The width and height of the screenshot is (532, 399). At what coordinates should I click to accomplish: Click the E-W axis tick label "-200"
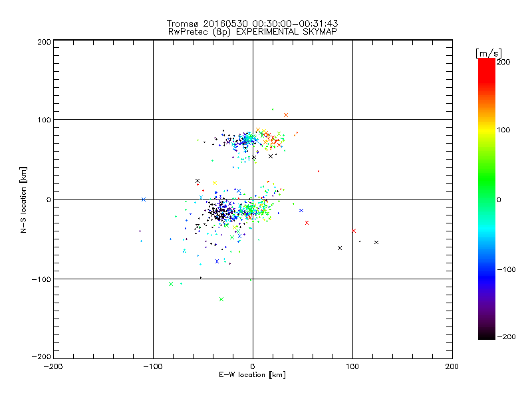click(x=53, y=366)
